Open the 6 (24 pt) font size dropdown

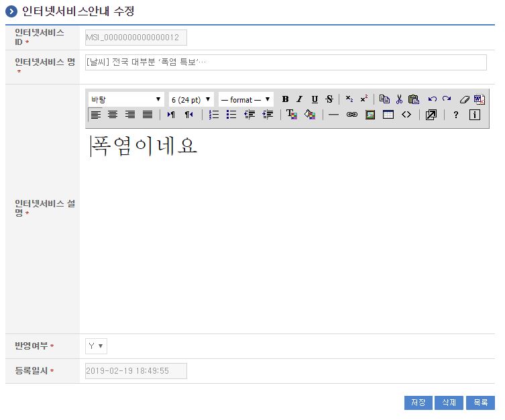click(x=191, y=99)
